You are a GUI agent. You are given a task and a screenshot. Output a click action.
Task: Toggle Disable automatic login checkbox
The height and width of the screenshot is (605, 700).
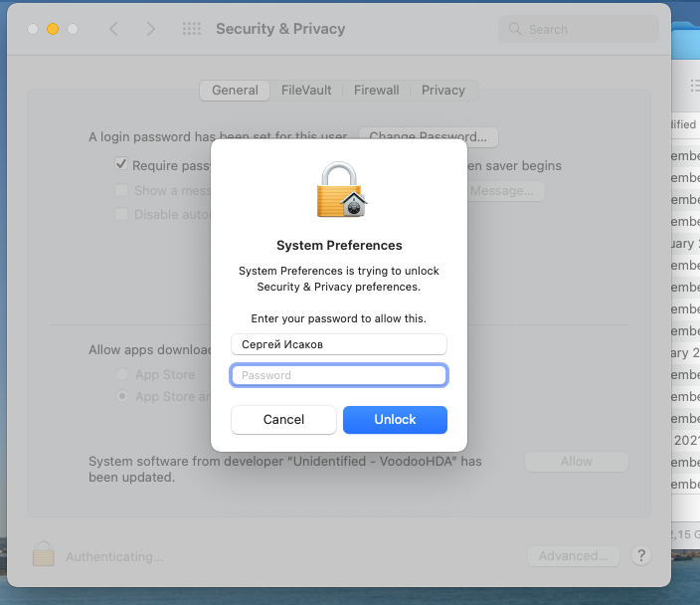pyautogui.click(x=121, y=214)
